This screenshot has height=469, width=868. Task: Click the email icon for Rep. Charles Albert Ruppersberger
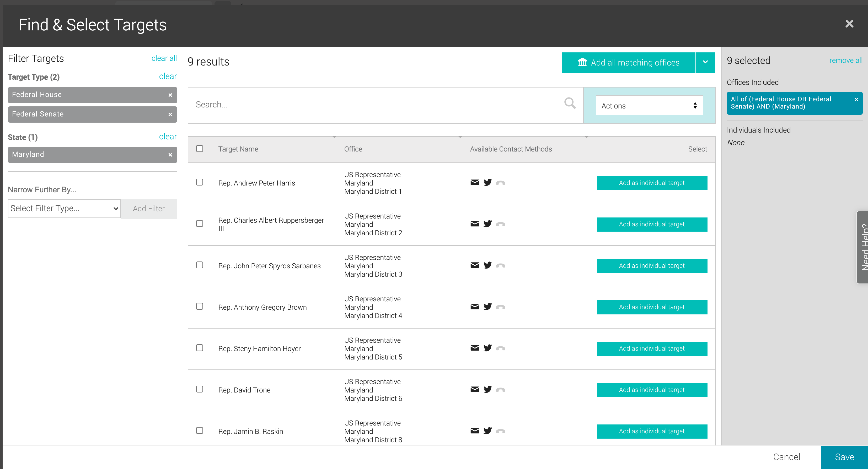tap(475, 224)
